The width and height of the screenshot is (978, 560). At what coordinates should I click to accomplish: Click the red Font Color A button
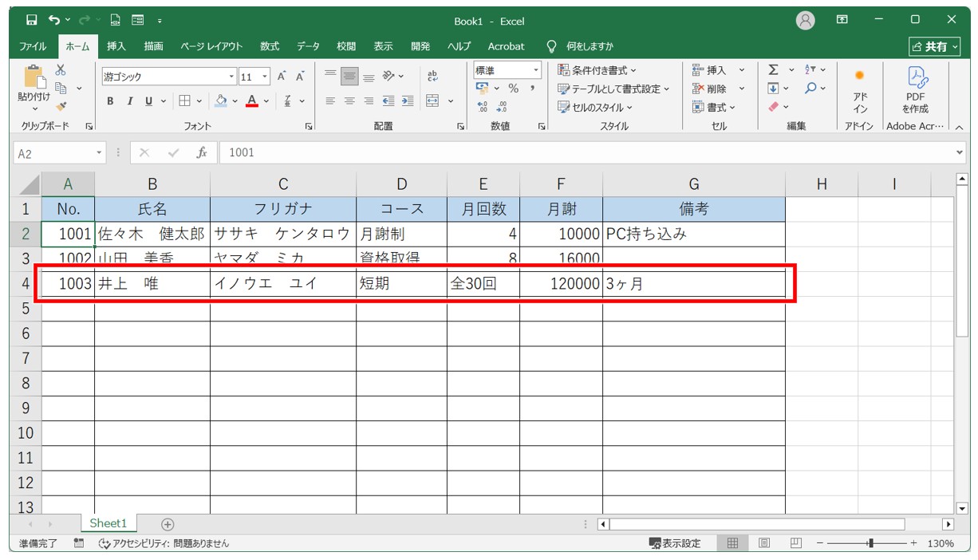click(x=251, y=101)
